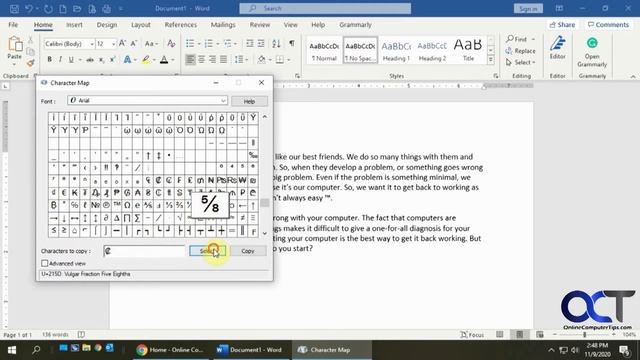Collapse the Word ribbon with chevron

633,76
